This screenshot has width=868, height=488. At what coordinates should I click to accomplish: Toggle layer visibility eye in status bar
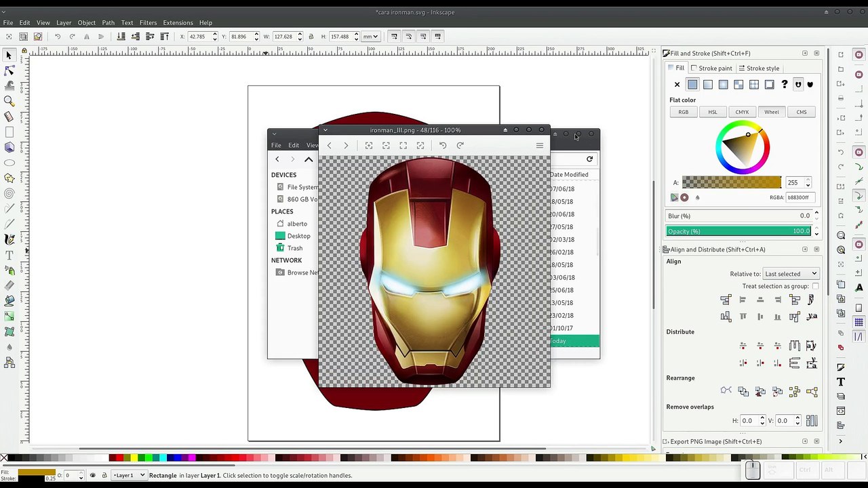[93, 475]
